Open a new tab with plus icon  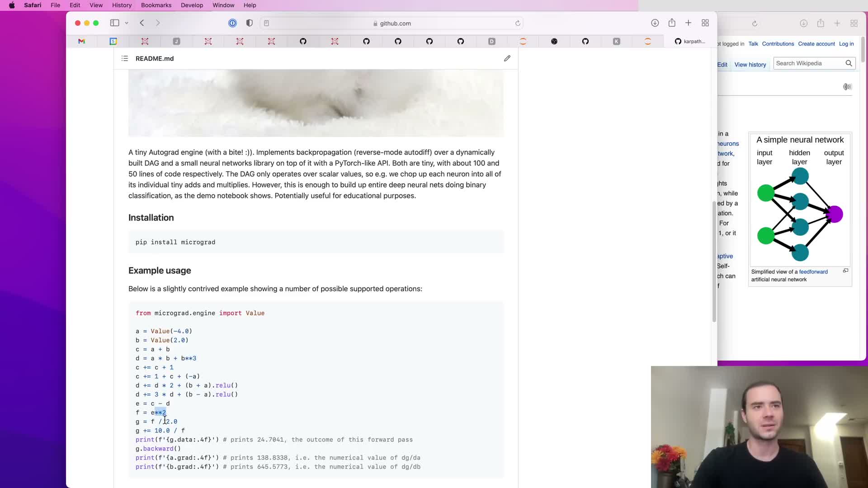pyautogui.click(x=688, y=23)
